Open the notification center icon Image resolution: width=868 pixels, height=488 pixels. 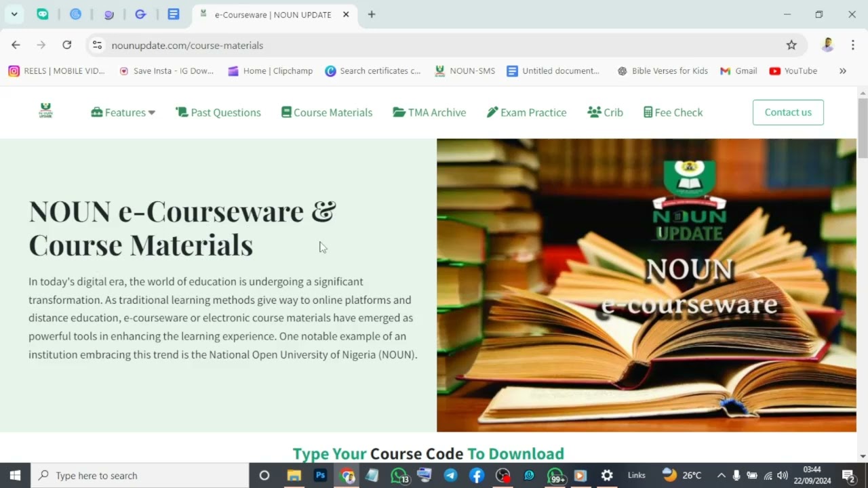click(x=848, y=476)
